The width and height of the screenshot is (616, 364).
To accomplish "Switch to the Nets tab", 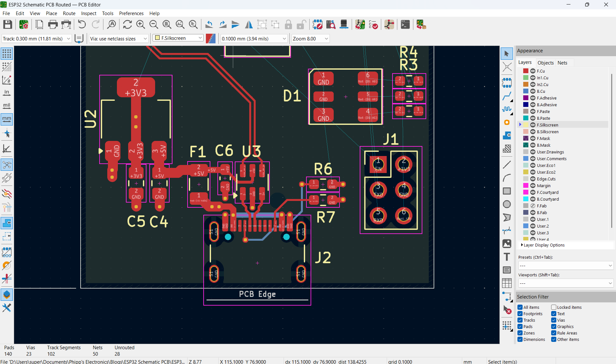I will click(x=562, y=63).
